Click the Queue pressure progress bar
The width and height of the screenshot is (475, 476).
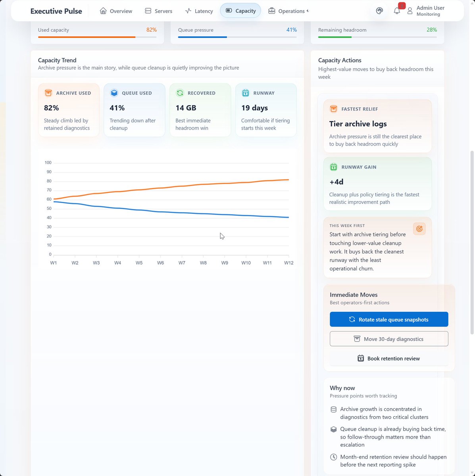(237, 37)
